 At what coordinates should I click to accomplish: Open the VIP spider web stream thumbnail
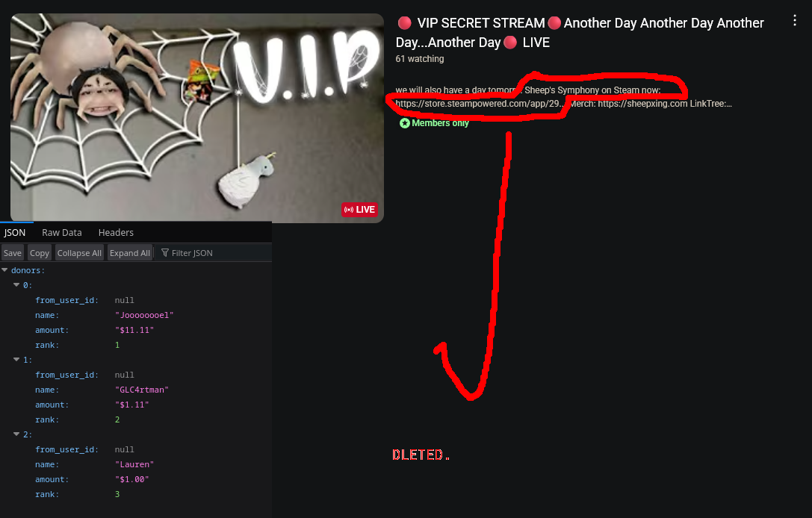[x=197, y=118]
